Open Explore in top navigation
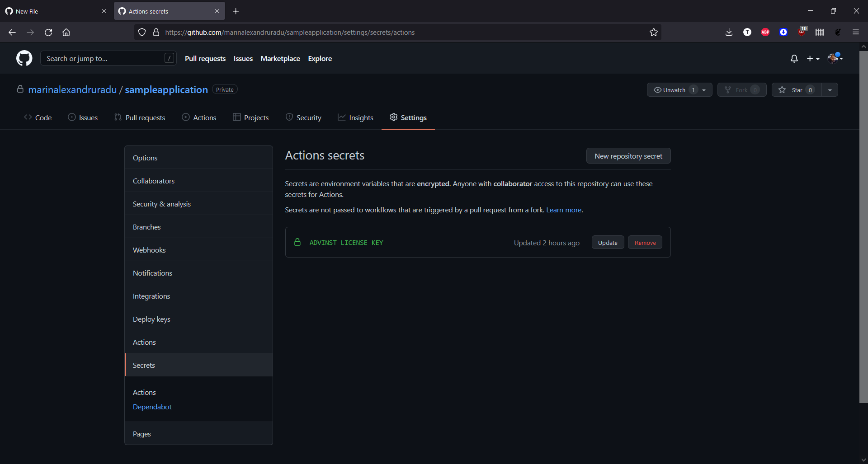Viewport: 868px width, 464px height. click(320, 59)
